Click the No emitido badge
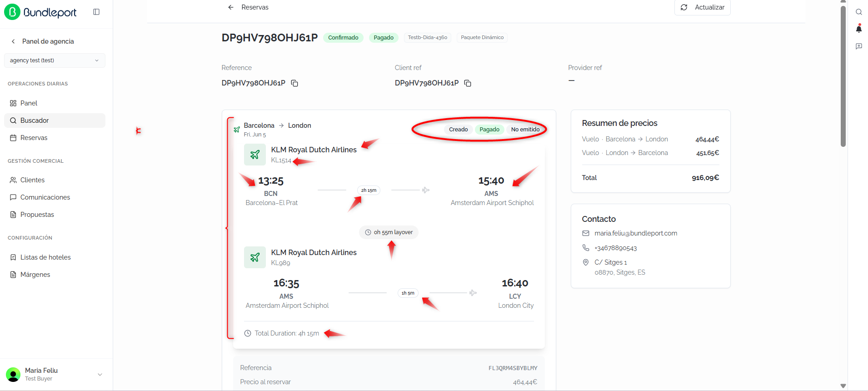 tap(525, 130)
